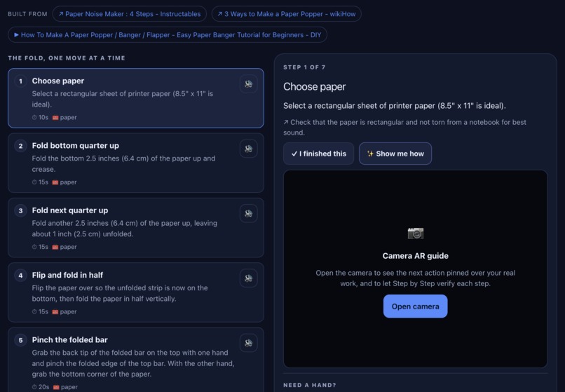Select step 3 card Fold next quarter up
The width and height of the screenshot is (565, 392).
tap(136, 227)
